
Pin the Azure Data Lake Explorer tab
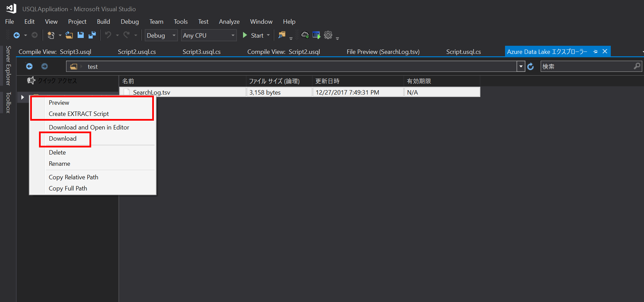[596, 52]
